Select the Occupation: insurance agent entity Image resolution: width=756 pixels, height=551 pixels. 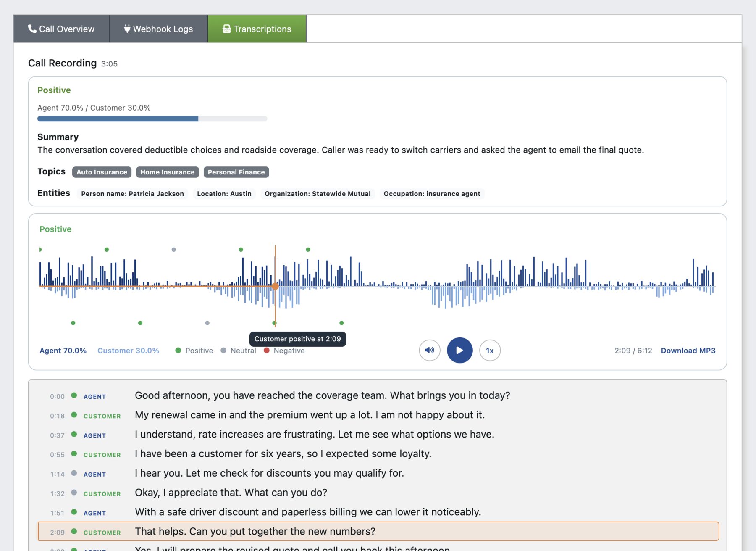432,194
